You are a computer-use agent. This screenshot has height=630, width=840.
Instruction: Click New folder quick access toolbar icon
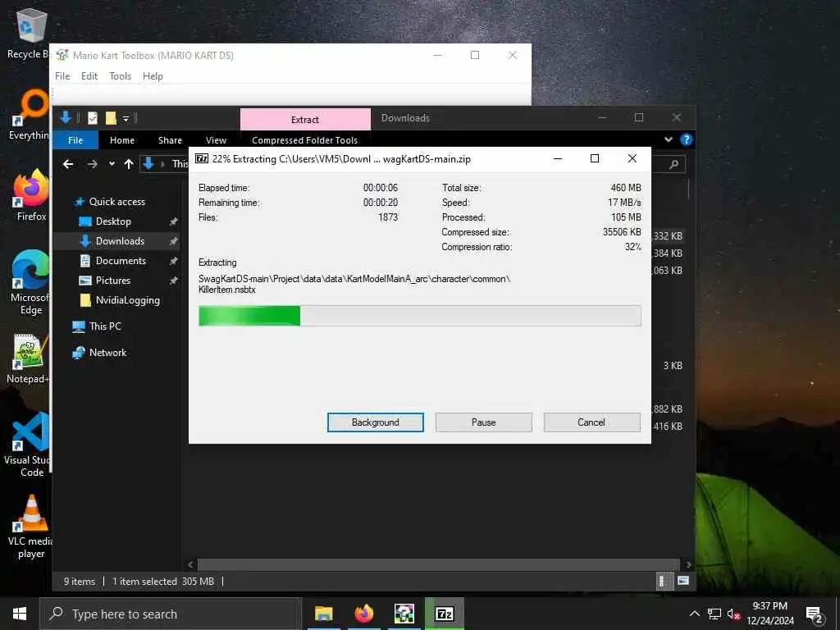click(x=111, y=118)
